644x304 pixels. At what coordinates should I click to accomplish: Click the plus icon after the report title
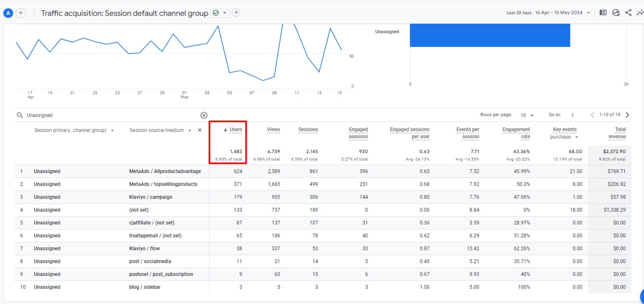point(236,13)
